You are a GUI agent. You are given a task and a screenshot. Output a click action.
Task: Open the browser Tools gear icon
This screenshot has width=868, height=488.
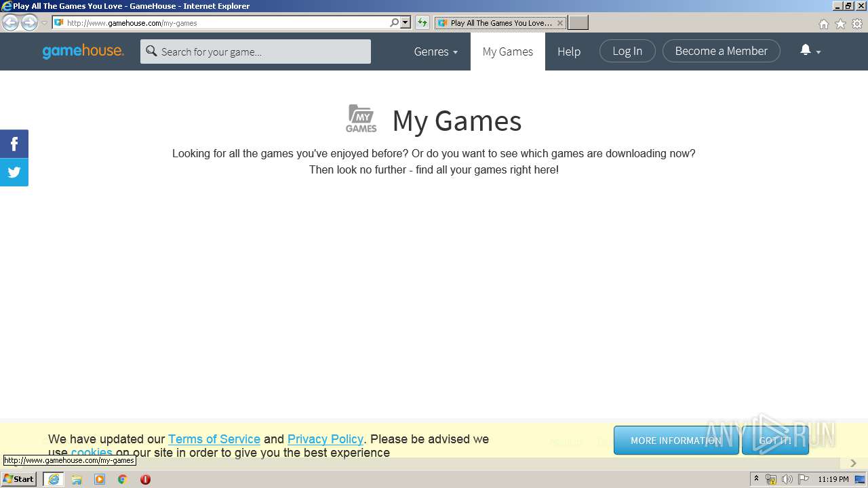[857, 24]
